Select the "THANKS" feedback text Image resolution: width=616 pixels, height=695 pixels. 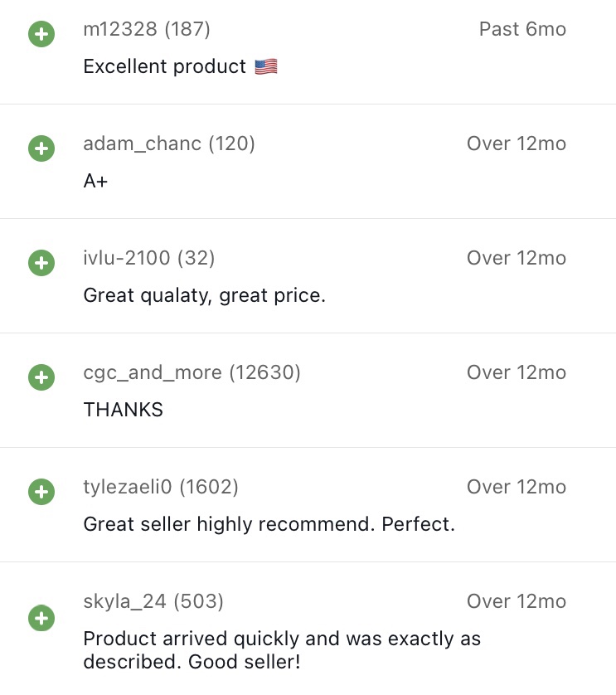click(x=124, y=410)
